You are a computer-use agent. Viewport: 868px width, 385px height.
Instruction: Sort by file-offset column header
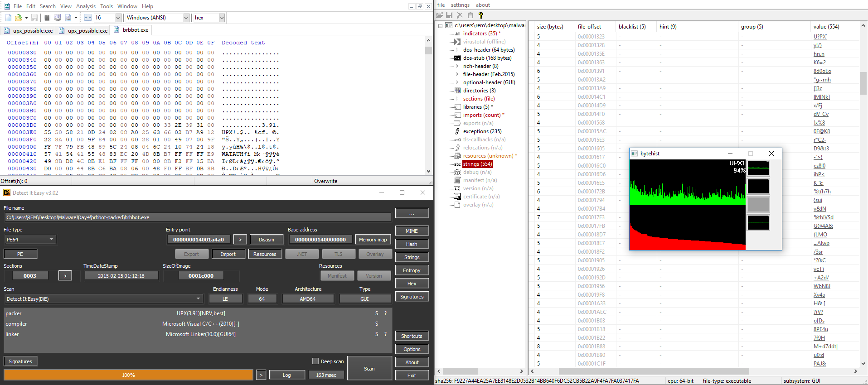tap(589, 27)
